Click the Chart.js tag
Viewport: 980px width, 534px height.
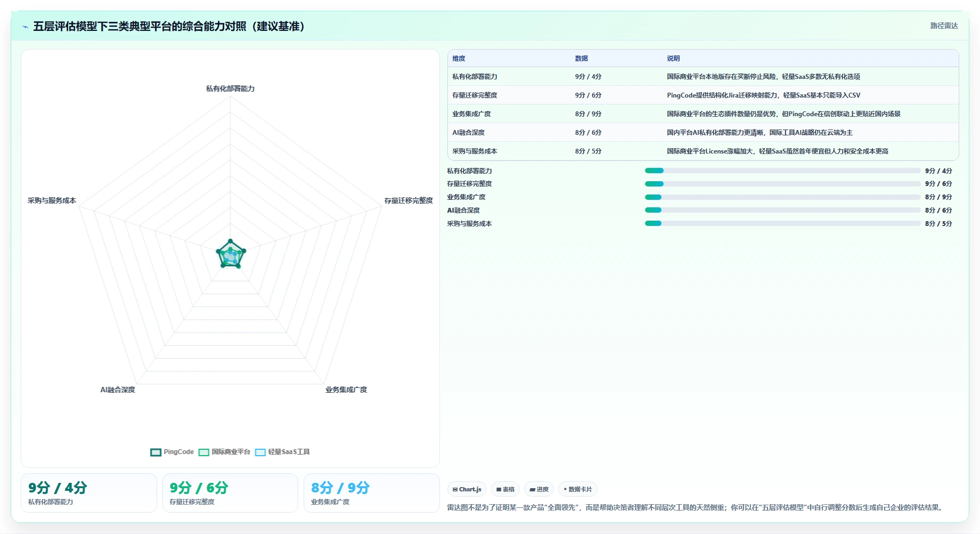(x=467, y=489)
